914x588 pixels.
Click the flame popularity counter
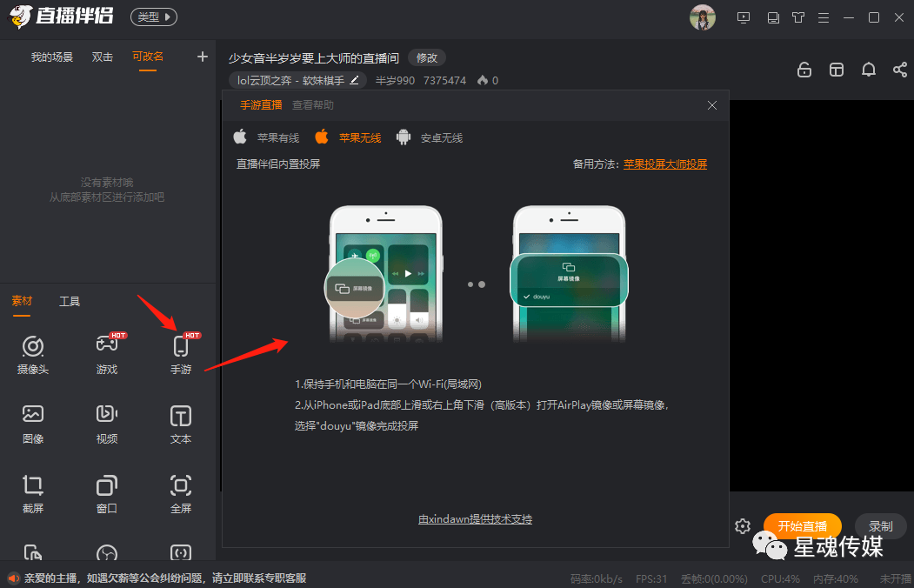coord(488,80)
